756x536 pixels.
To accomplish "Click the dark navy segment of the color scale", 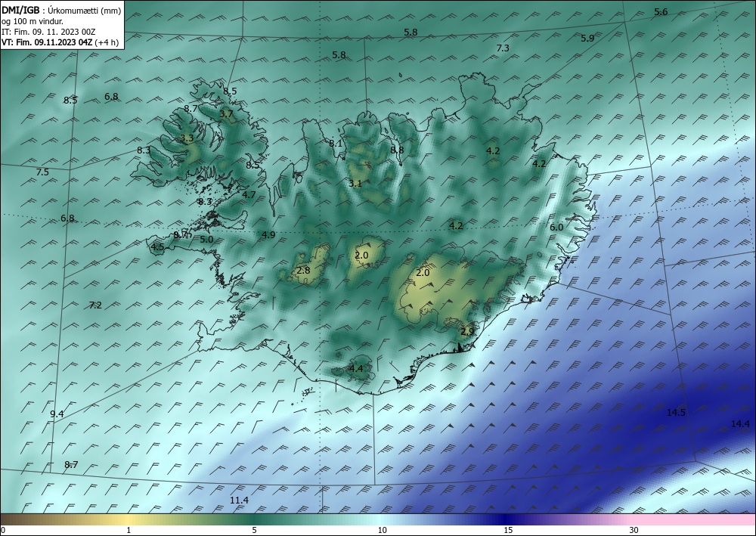I will tap(503, 519).
